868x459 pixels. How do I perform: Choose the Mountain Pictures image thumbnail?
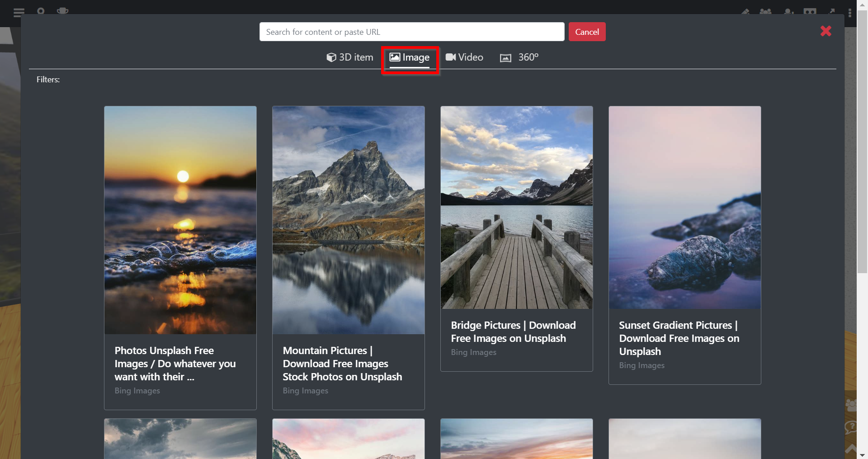coord(349,220)
